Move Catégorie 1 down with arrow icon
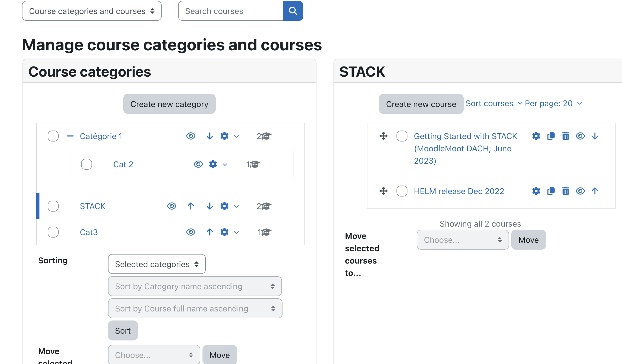Viewport: 622px width, 364px height. tap(210, 136)
